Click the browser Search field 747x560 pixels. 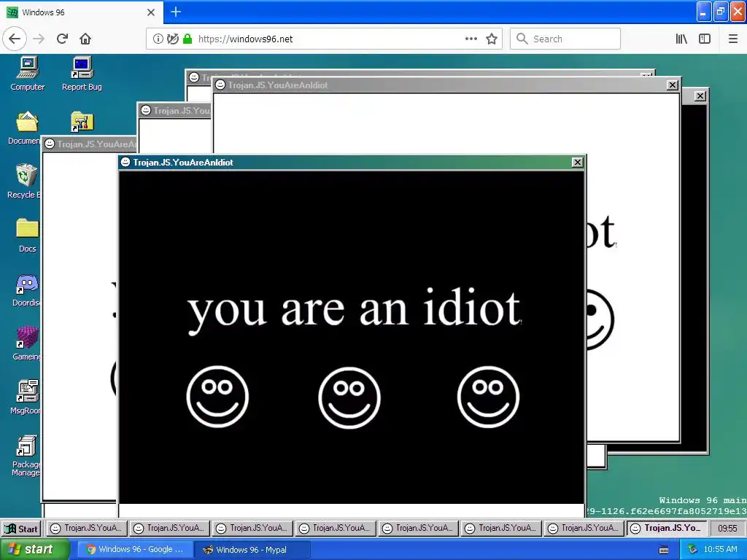pos(565,39)
